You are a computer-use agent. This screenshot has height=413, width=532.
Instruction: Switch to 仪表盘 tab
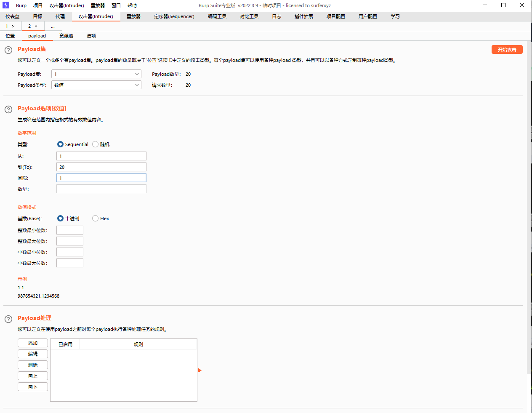(x=13, y=16)
